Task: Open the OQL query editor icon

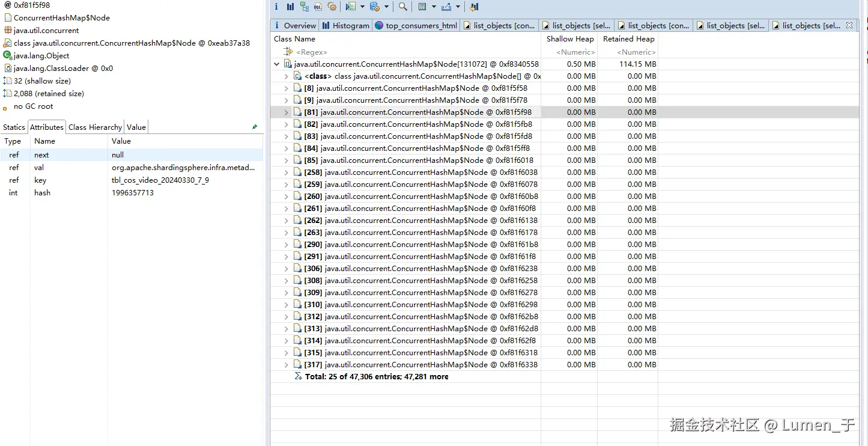Action: click(318, 7)
